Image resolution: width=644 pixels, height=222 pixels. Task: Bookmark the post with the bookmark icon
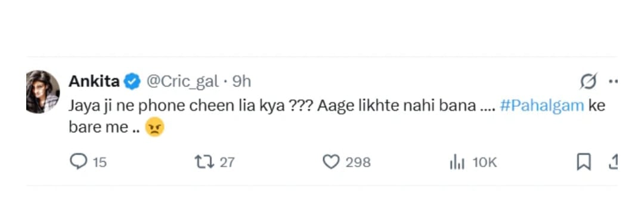[584, 162]
